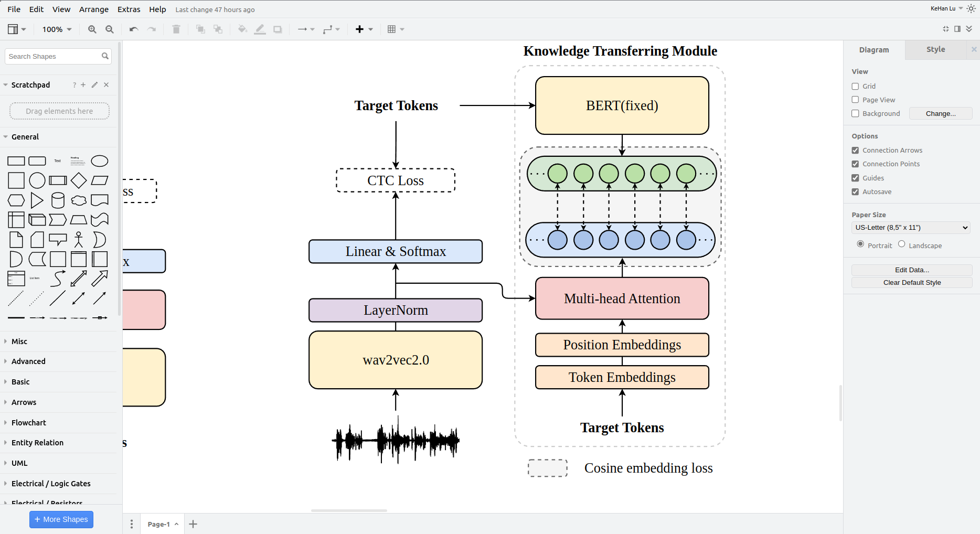Select the diamond shape in General
Screen dimensions: 980x534
point(79,180)
